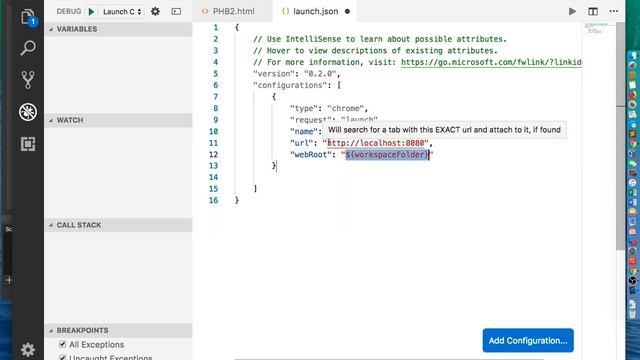Screen dimensions: 640x360
Task: Open the Source Control view icon
Action: coord(28,80)
